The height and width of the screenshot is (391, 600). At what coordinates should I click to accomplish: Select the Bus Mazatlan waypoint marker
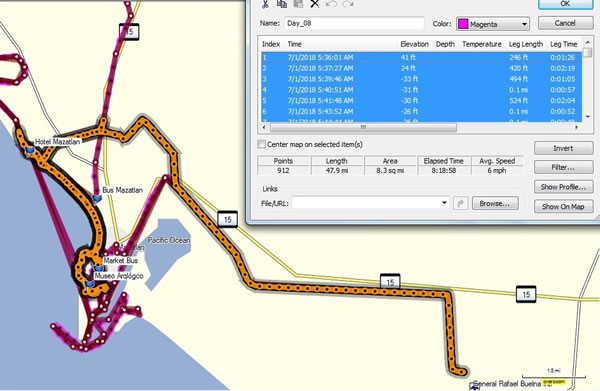(x=97, y=199)
